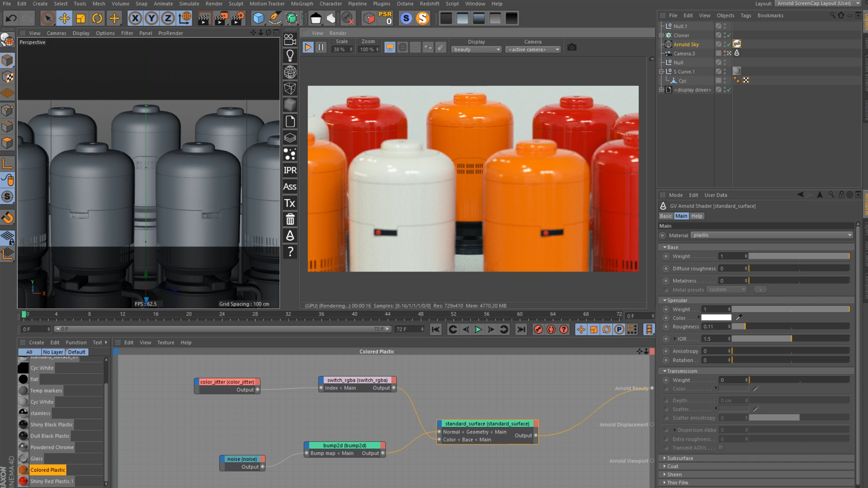Click the camera snapshot icon in IPR toolbar
Image resolution: width=868 pixels, height=488 pixels.
571,47
